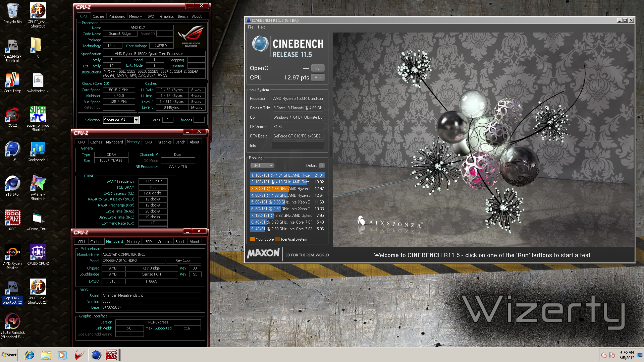This screenshot has width=644, height=362.
Task: Expand the Processor #1 selection dropdown
Action: coord(136,120)
